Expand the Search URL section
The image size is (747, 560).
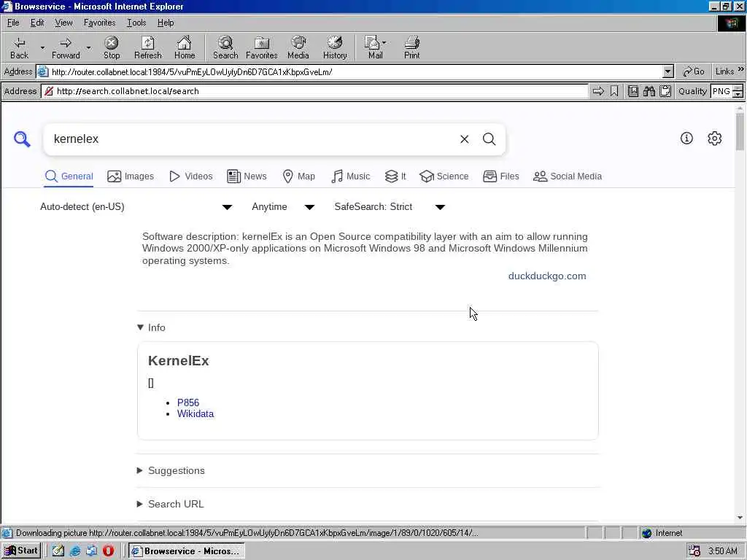[x=171, y=504]
